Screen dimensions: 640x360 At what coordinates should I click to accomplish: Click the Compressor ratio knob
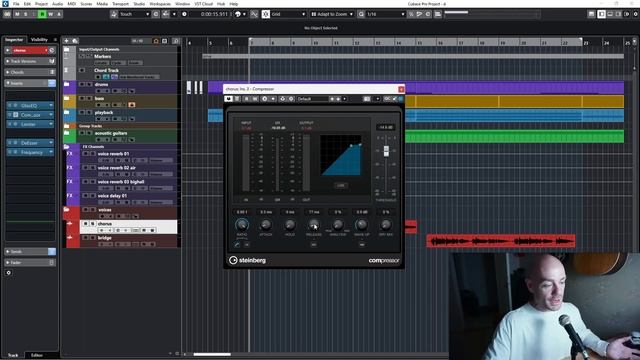(x=242, y=224)
